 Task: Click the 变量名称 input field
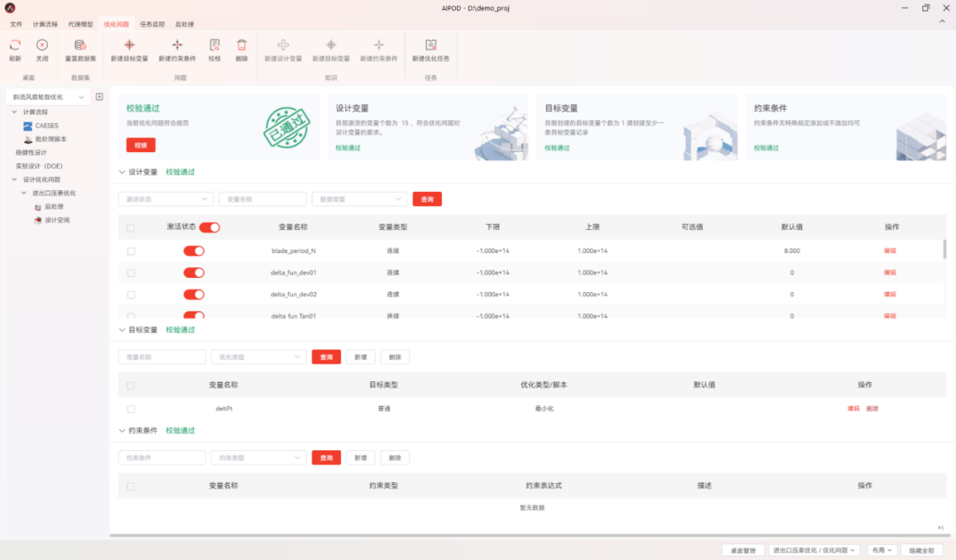tap(262, 198)
